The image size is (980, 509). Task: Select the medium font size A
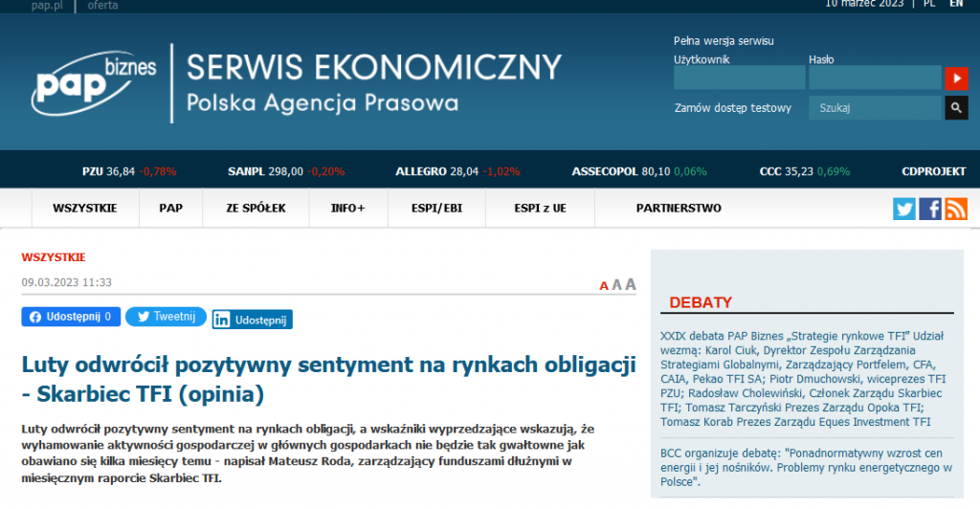[x=617, y=285]
